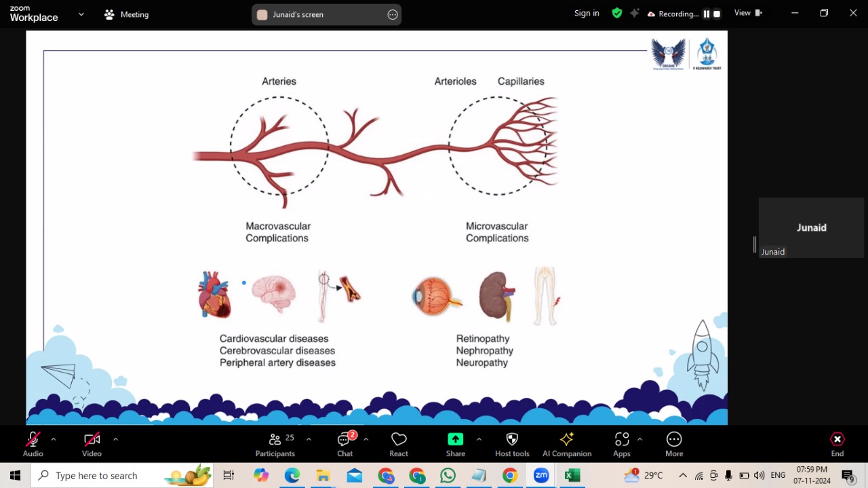This screenshot has height=488, width=868.
Task: Click the sparkle AI Companion icon in title bar
Action: (635, 14)
